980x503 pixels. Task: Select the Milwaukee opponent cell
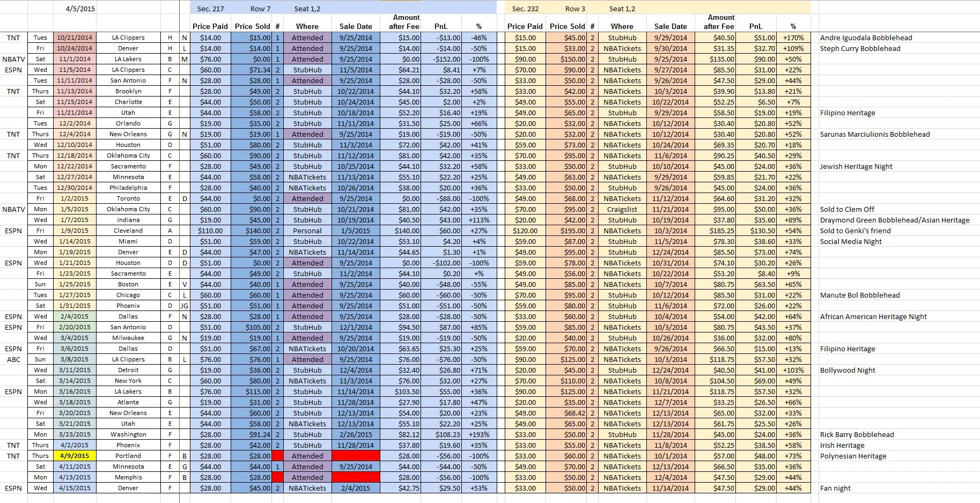128,338
